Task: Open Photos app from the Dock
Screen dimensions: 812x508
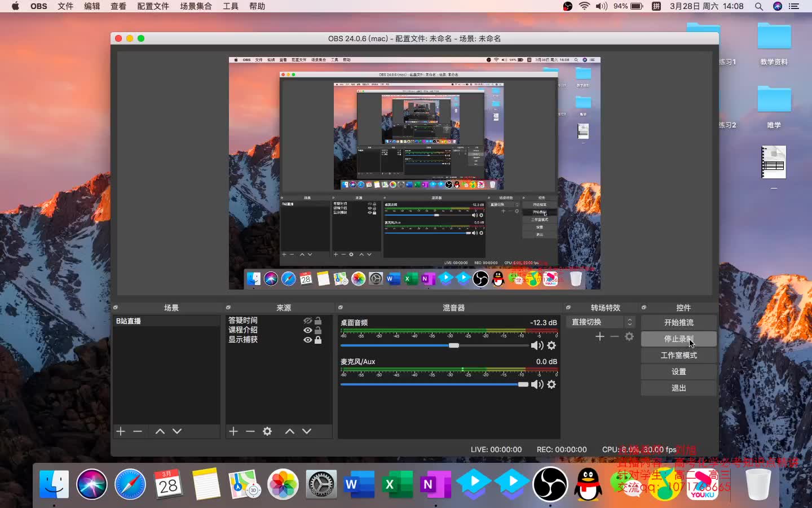Action: pos(283,484)
